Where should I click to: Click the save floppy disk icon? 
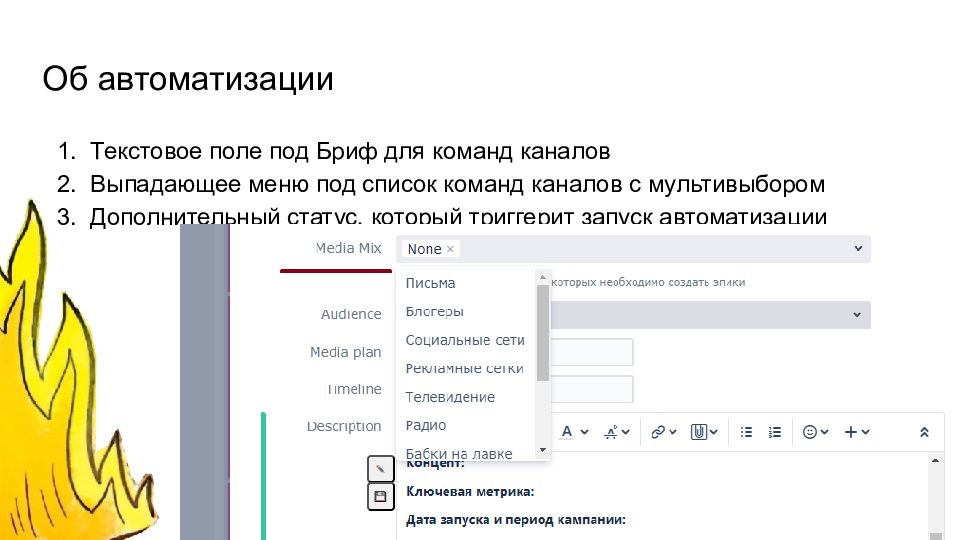pyautogui.click(x=380, y=496)
